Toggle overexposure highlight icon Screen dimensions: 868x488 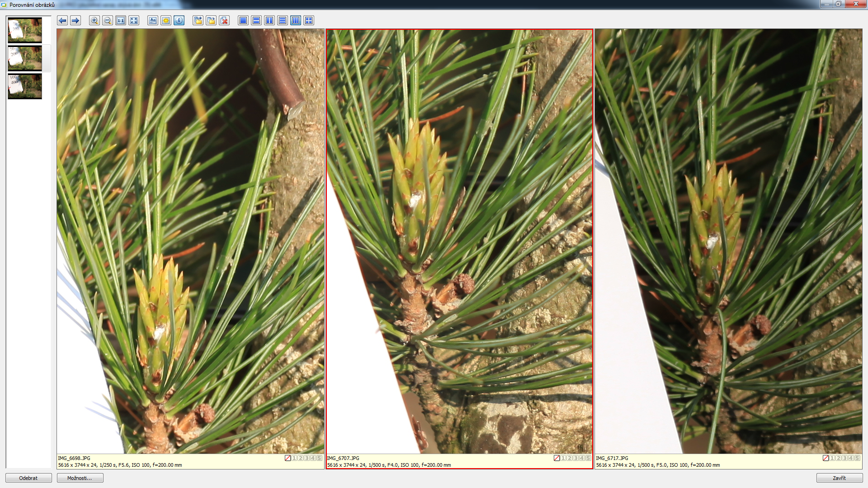166,20
